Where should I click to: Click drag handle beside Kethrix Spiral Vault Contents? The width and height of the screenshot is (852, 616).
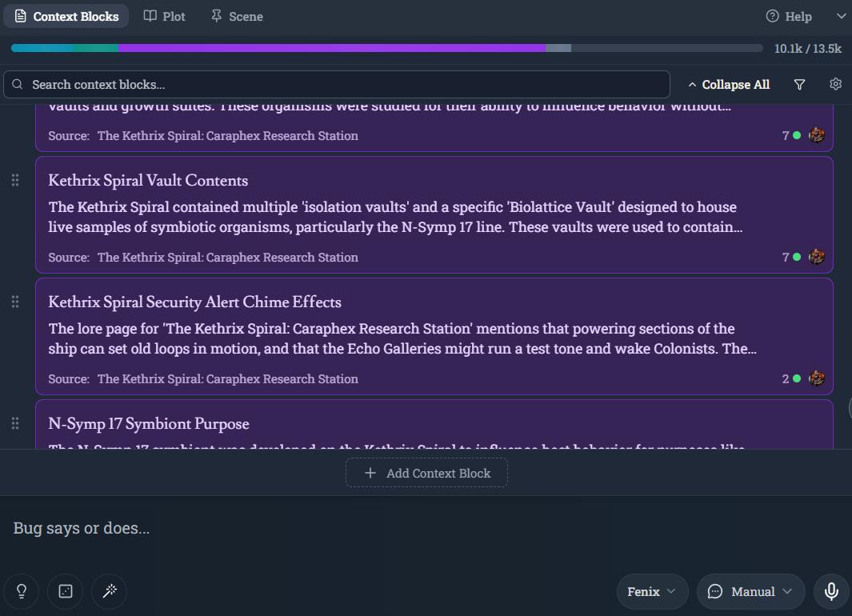click(15, 180)
